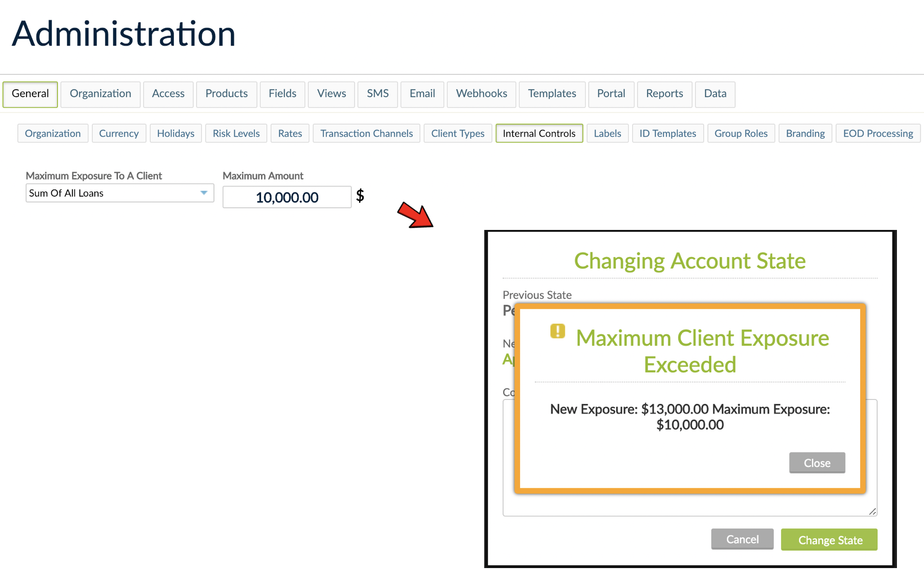
Task: Switch to the EOD Processing section
Action: 878,133
